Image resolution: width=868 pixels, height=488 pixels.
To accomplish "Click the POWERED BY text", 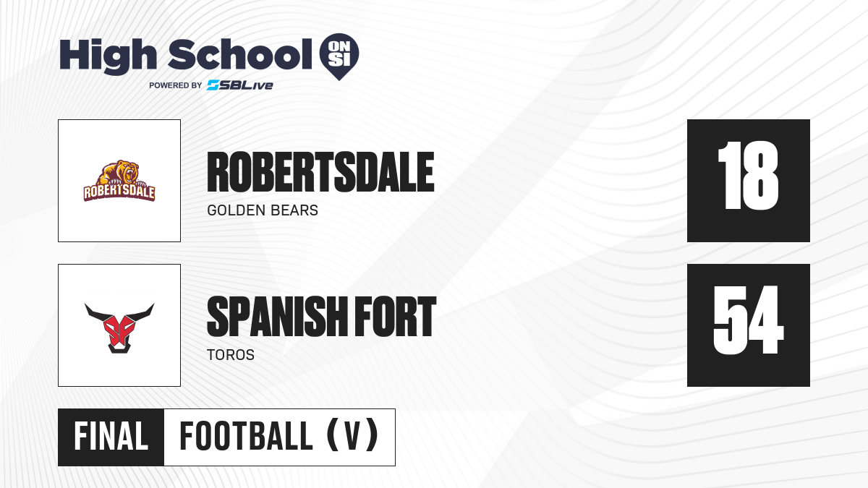I will point(175,85).
